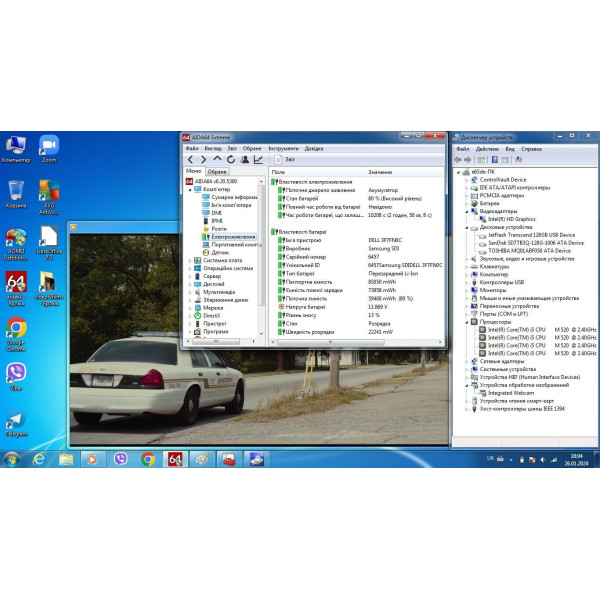Open File Explorer from taskbar

click(x=66, y=459)
